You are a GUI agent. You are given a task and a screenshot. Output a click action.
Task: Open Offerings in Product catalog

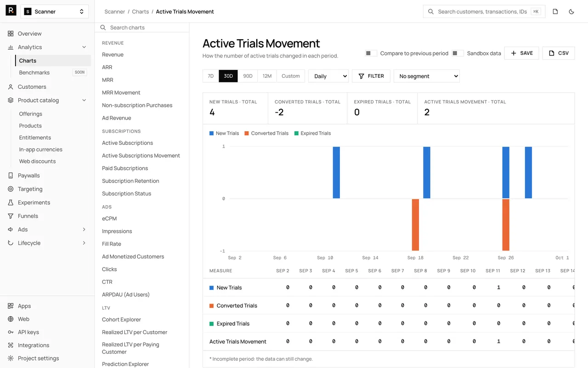click(31, 114)
